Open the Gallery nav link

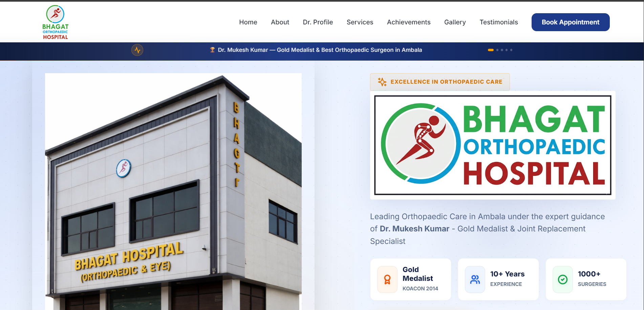click(x=455, y=22)
